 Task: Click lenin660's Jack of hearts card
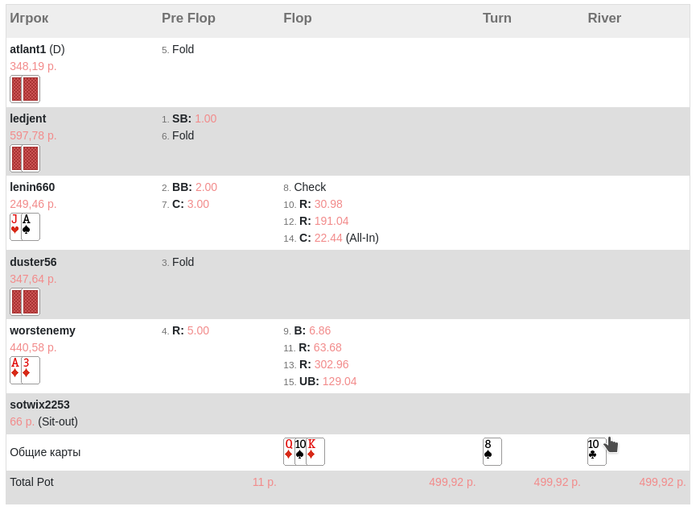15,227
